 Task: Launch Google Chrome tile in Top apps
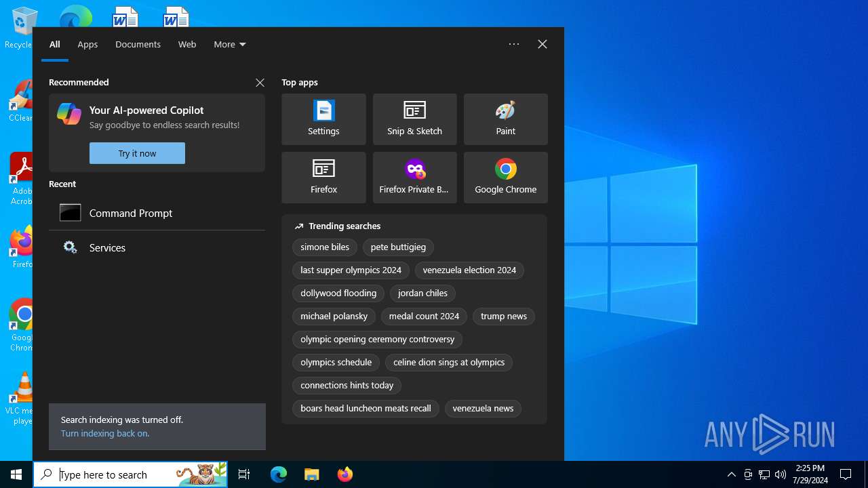pos(505,178)
